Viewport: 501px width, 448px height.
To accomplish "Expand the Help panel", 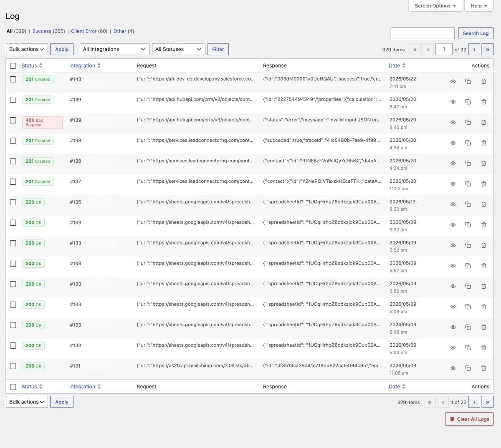I will click(x=479, y=6).
